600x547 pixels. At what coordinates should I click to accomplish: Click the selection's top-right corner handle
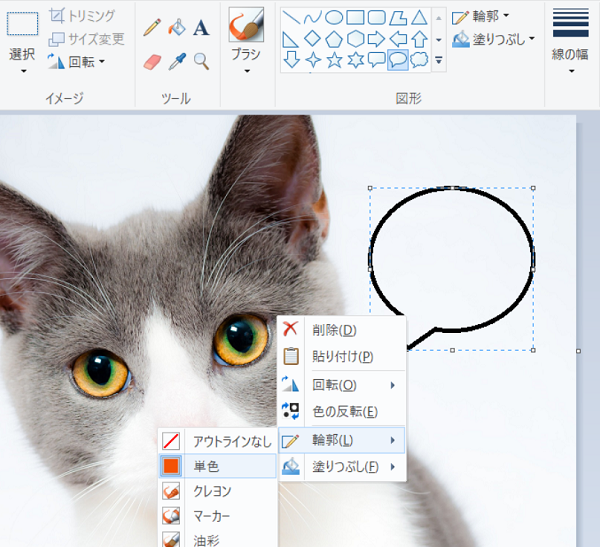(x=533, y=188)
